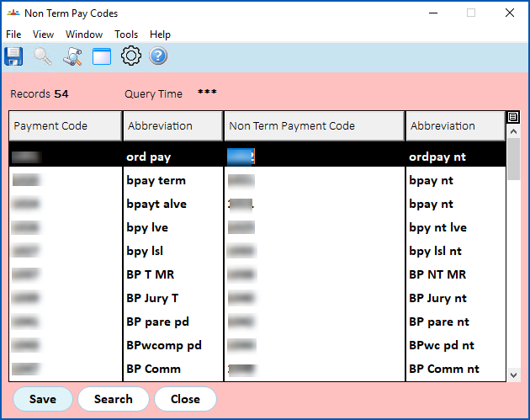Click the floppy disk save icon
The image size is (530, 420).
pos(13,56)
